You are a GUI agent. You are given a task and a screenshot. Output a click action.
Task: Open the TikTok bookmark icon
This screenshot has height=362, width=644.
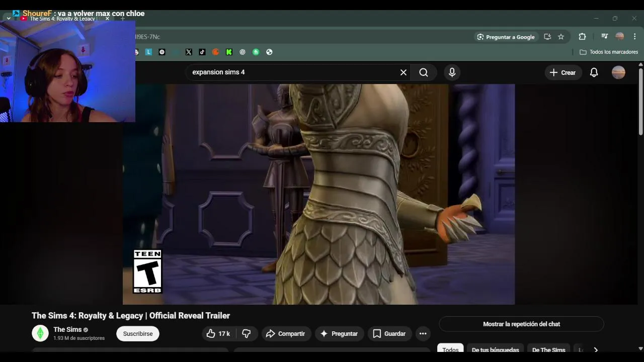pyautogui.click(x=202, y=52)
